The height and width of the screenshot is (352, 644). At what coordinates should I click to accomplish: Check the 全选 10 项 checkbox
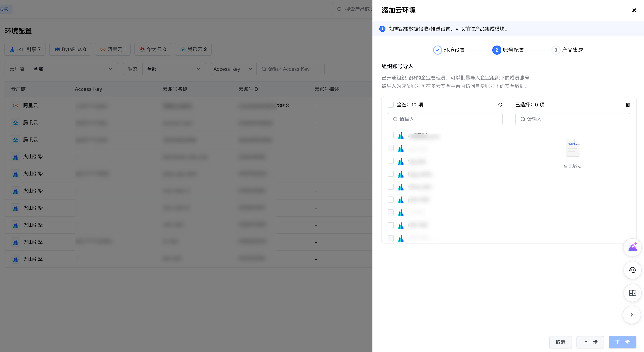click(x=390, y=104)
